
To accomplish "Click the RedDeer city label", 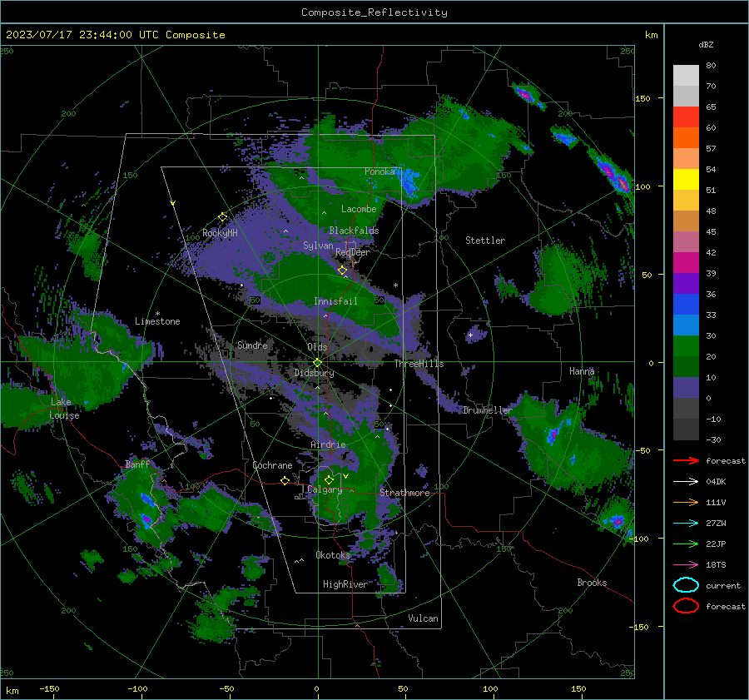I will (x=353, y=252).
